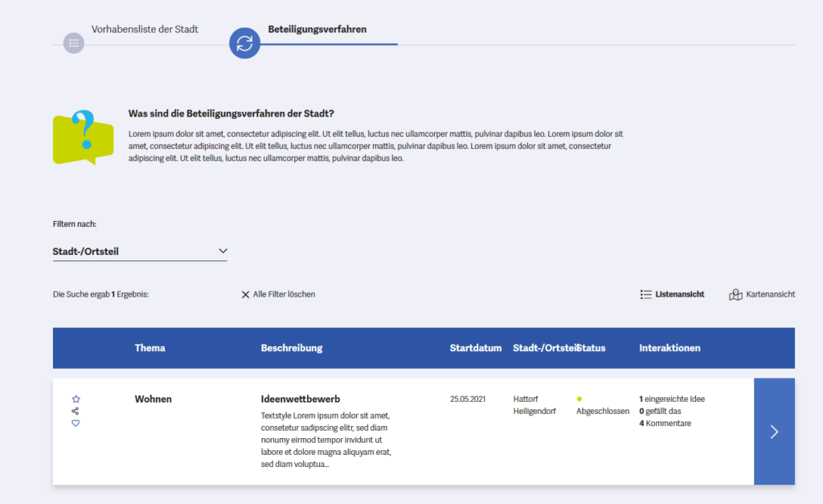Screen dimensions: 823x504
Task: Click Alle Filter löschen link
Action: click(284, 294)
